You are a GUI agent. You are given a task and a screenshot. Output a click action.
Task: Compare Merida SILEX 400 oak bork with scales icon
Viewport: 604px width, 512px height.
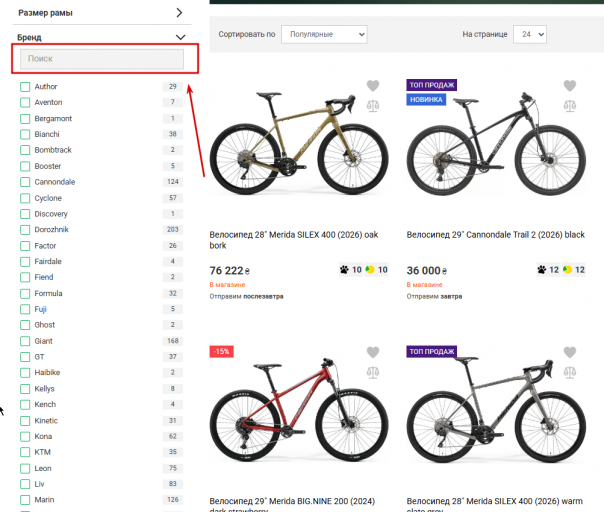pyautogui.click(x=372, y=106)
